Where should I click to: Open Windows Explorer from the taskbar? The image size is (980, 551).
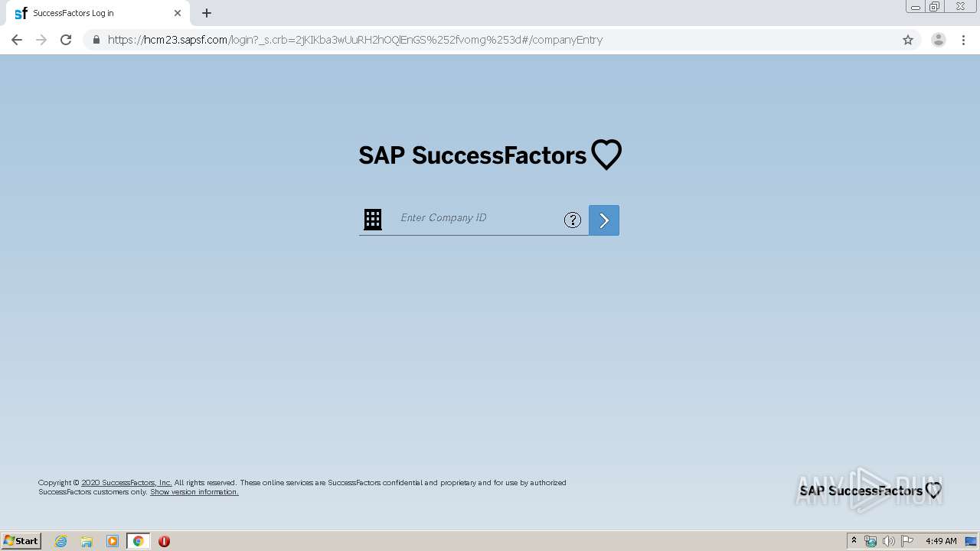87,541
